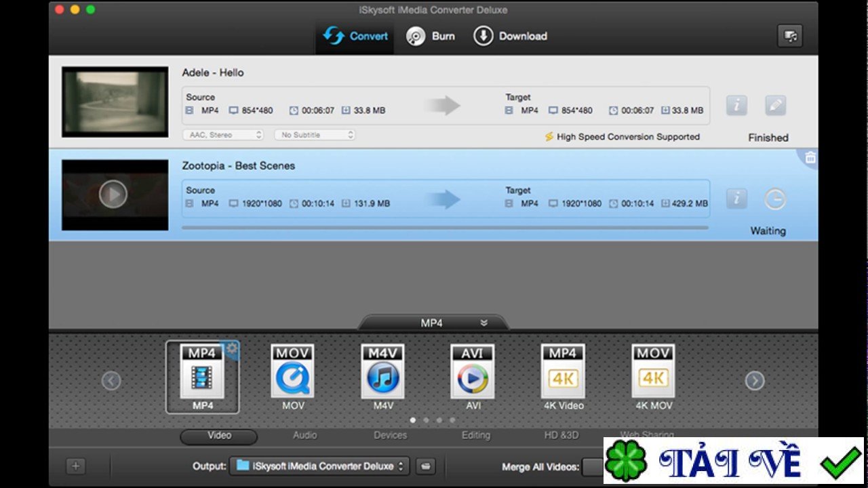Click the add file plus button

[76, 466]
